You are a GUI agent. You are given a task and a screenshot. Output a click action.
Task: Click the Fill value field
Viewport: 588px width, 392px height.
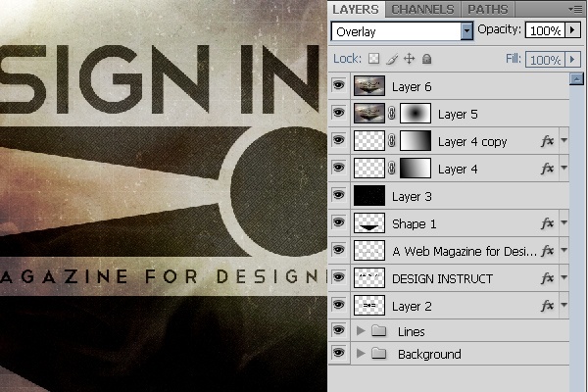tap(545, 60)
